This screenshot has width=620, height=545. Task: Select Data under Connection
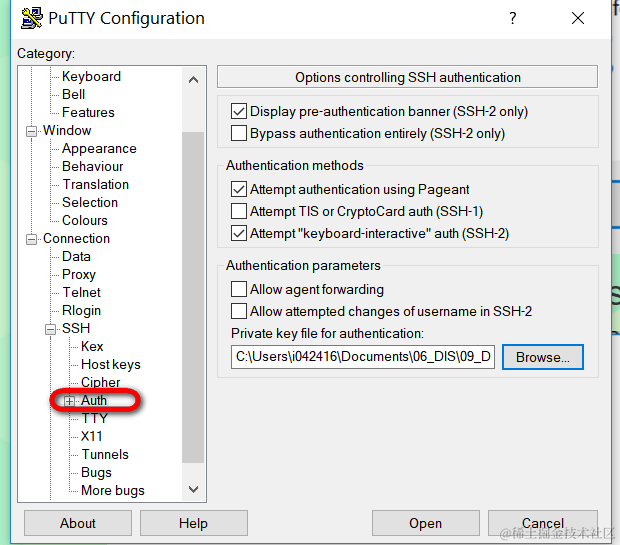click(76, 257)
